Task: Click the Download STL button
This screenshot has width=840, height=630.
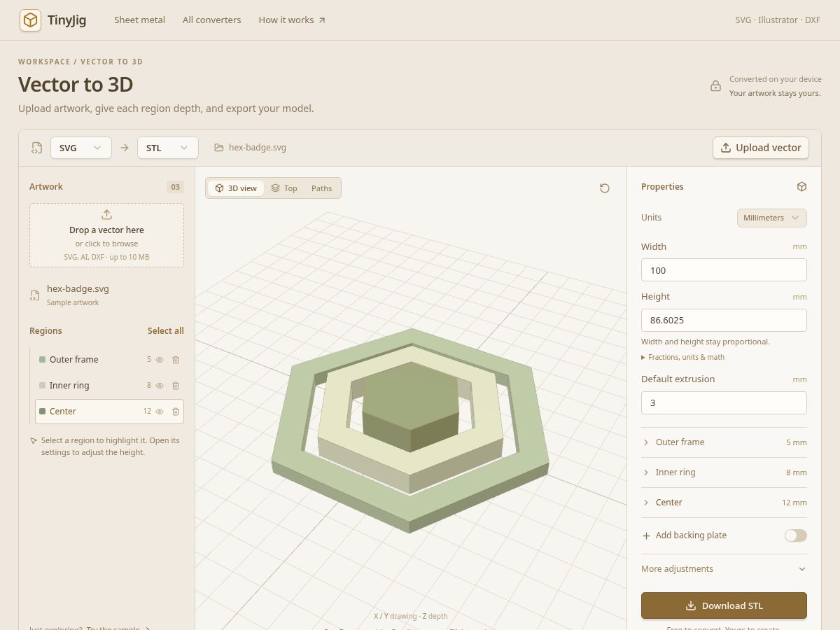Action: pos(724,605)
